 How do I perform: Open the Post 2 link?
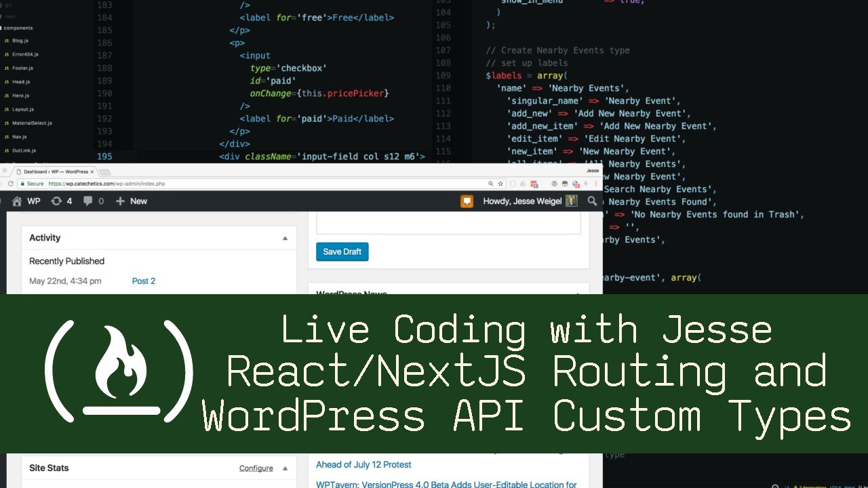(144, 281)
